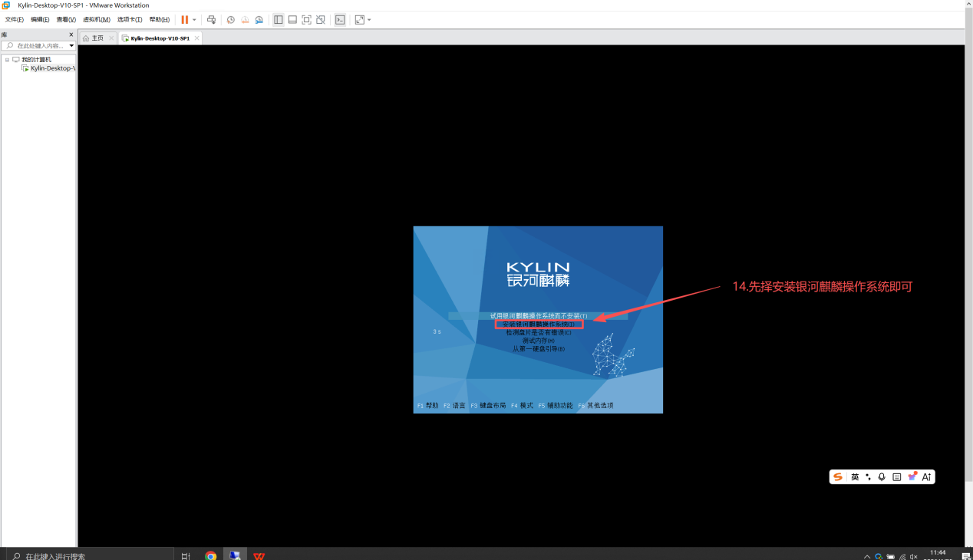Close the Kylin-Desktop-V10-SP1 tab
The image size is (973, 560).
[197, 38]
